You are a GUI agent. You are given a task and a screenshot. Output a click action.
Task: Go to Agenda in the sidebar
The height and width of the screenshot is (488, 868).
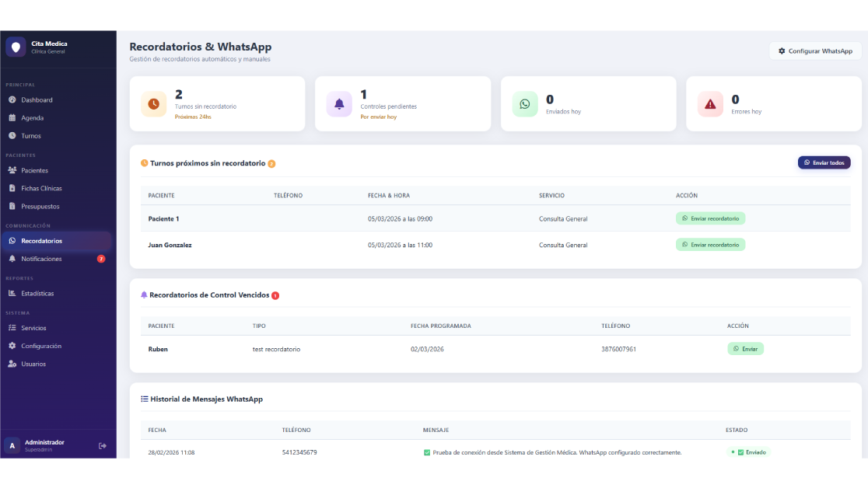click(32, 118)
